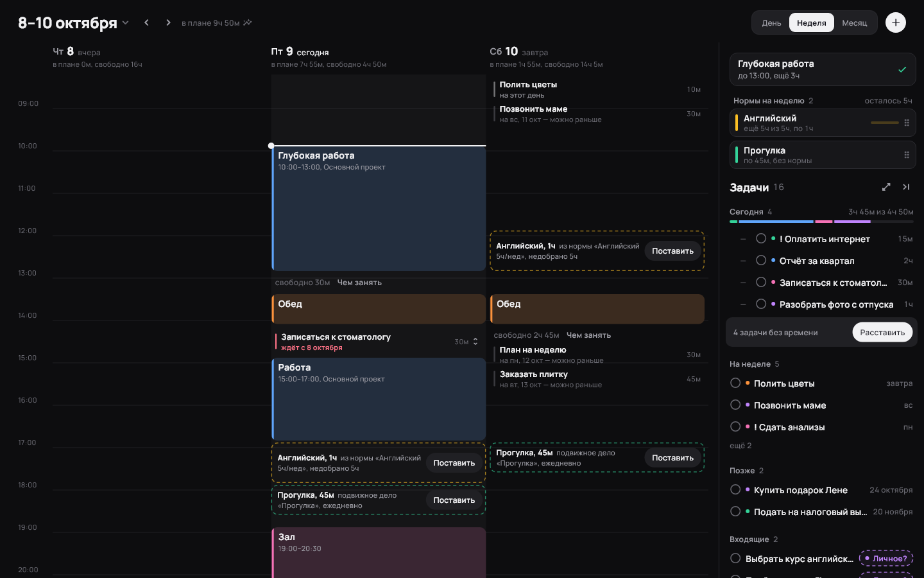Mark Глубокая работа as done with checkmark
The width and height of the screenshot is (924, 578).
tap(902, 69)
